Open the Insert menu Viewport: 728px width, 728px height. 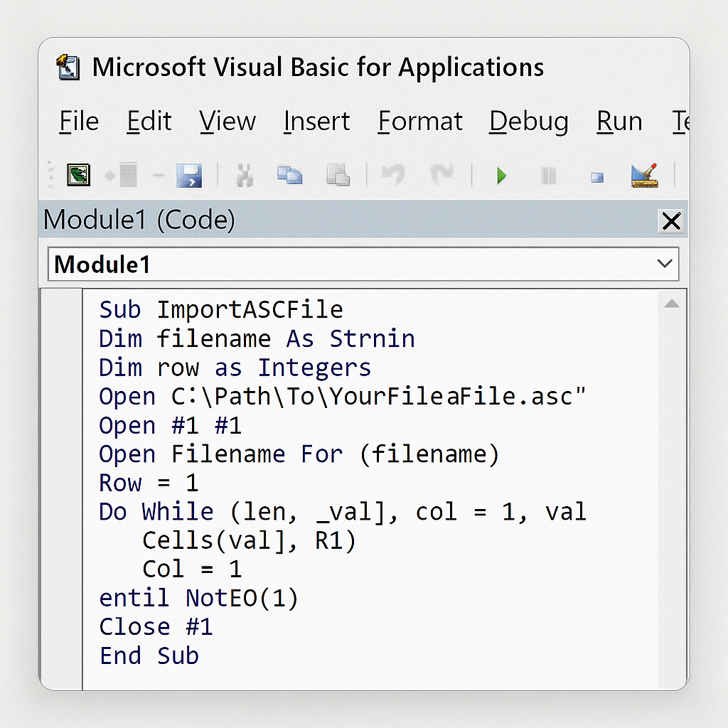[x=316, y=122]
